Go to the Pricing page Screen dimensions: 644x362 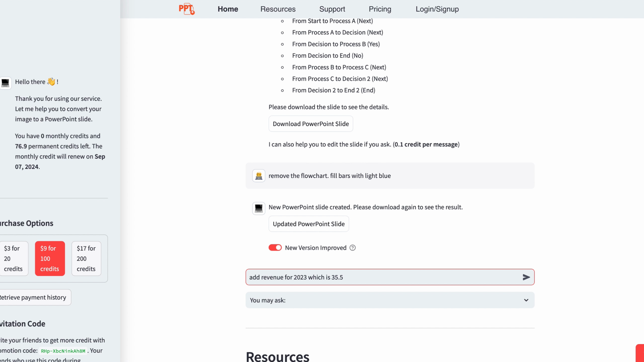pyautogui.click(x=380, y=9)
